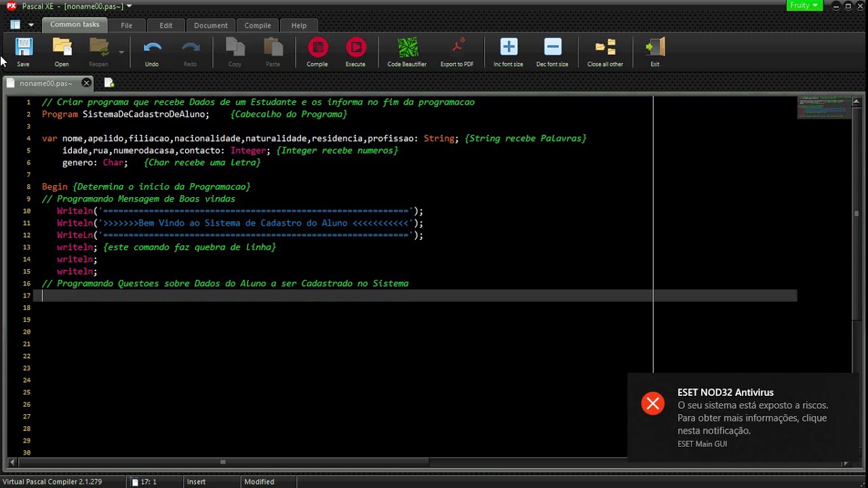Click the horizontal scrollbar thumb
Viewport: 868px width, 488px height.
(223, 462)
